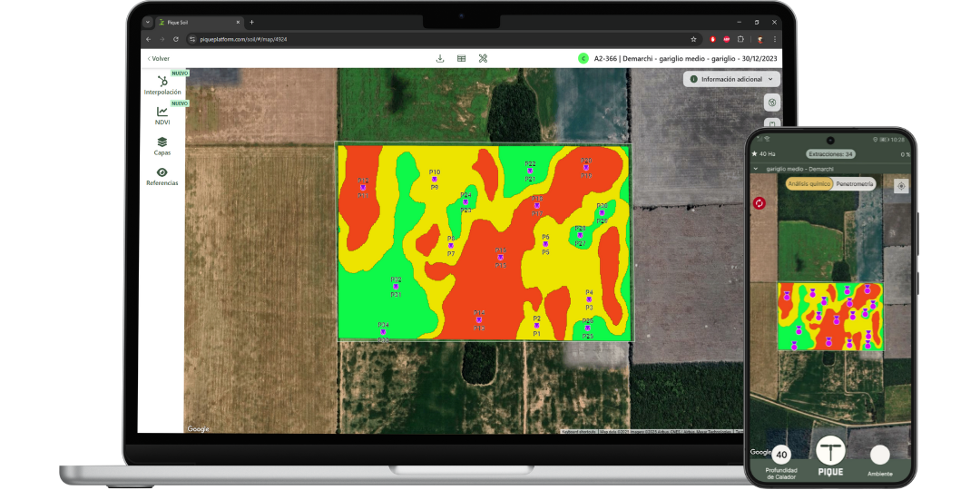The height and width of the screenshot is (490, 980).
Task: Click the browser address bar URL
Action: (243, 39)
